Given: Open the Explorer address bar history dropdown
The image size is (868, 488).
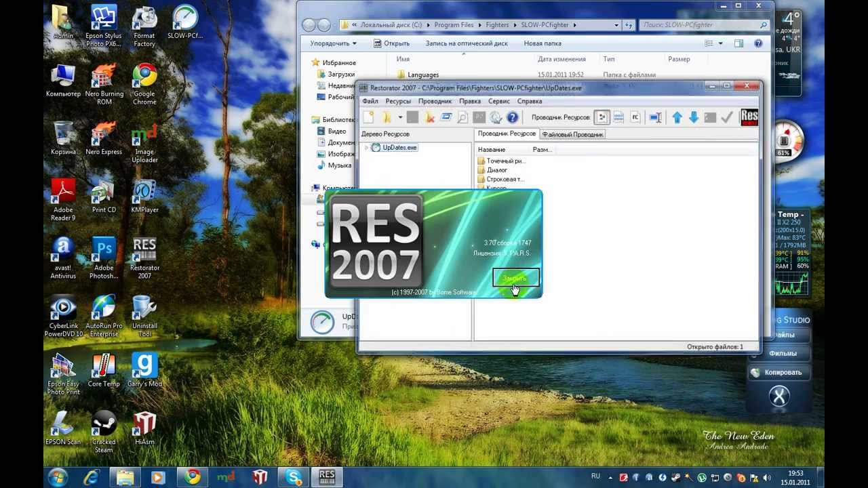Looking at the screenshot, I should pyautogui.click(x=616, y=25).
